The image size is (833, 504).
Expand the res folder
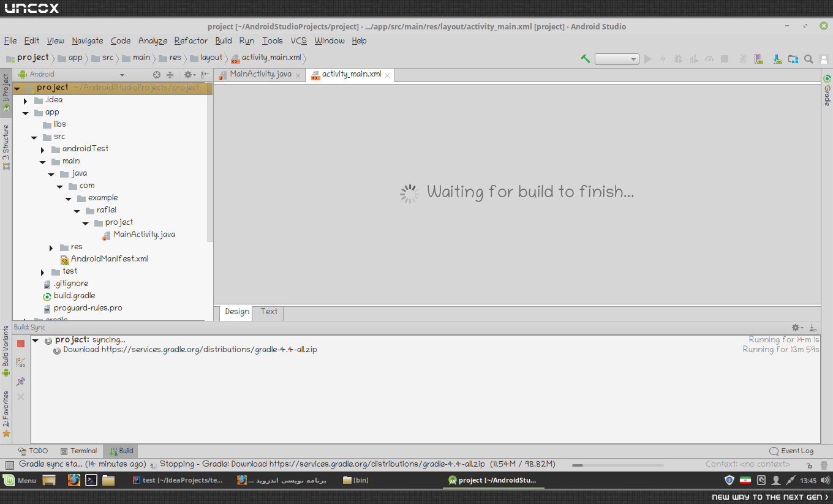pyautogui.click(x=51, y=247)
